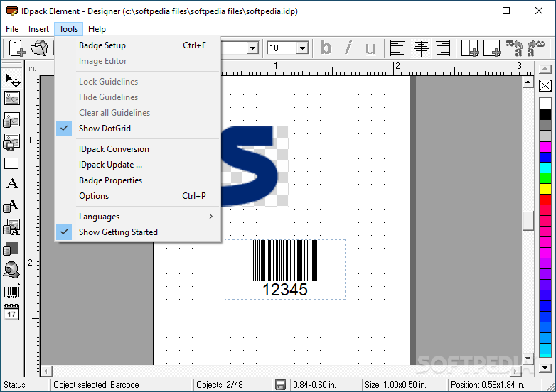This screenshot has width=556, height=392.
Task: Toggle italic text formatting
Action: tap(348, 48)
